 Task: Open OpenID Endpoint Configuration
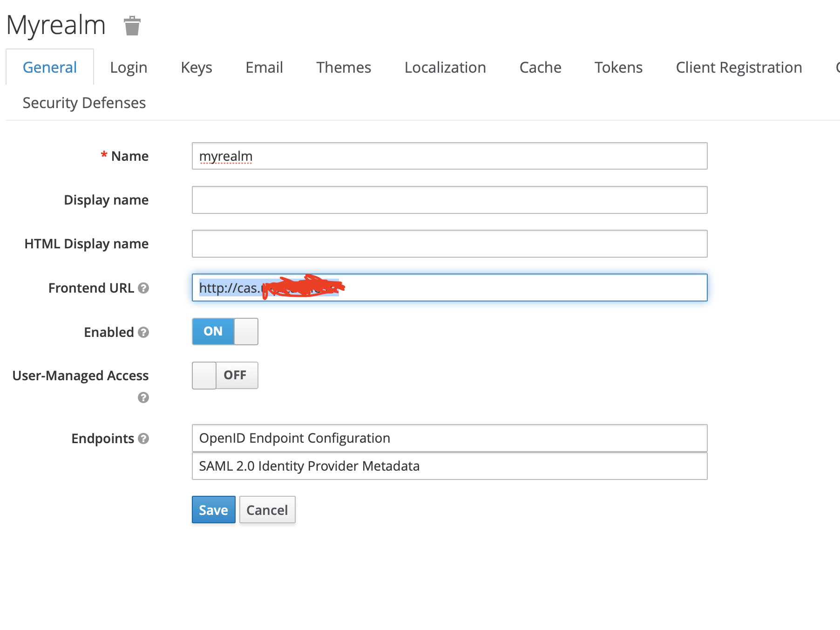[x=295, y=438]
